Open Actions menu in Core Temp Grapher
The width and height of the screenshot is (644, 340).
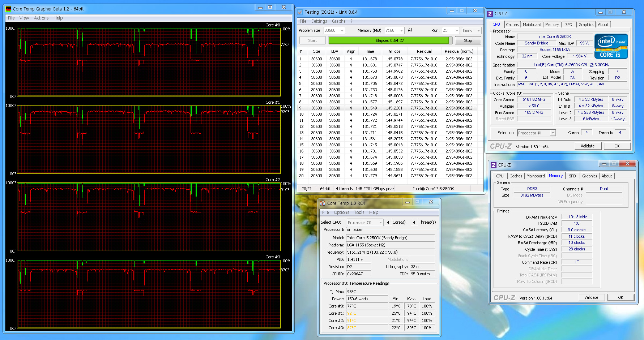click(41, 18)
